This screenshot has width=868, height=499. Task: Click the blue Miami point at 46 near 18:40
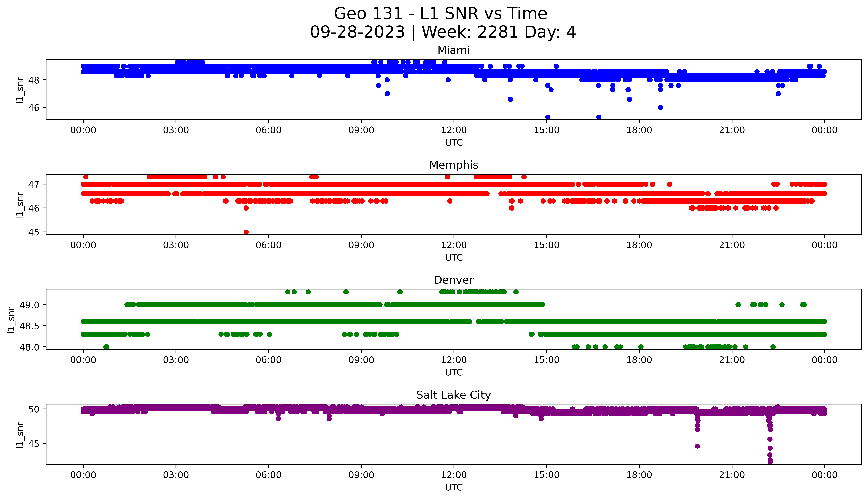(660, 107)
